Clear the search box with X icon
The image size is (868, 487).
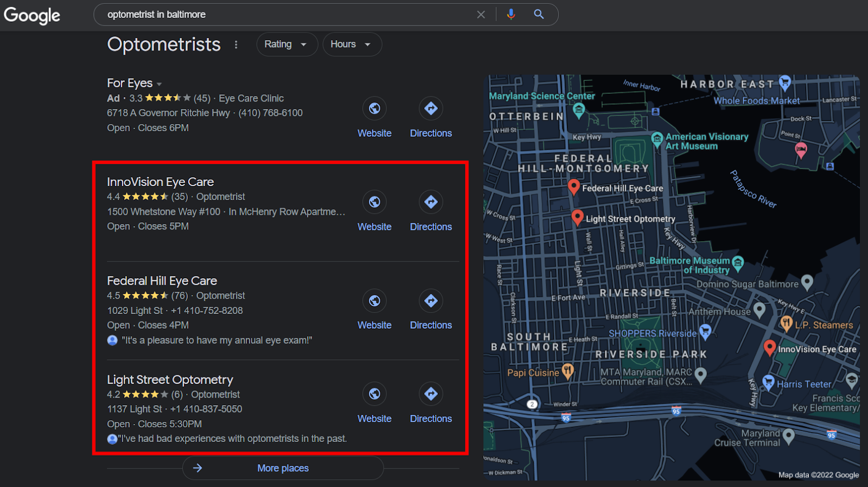[481, 15]
